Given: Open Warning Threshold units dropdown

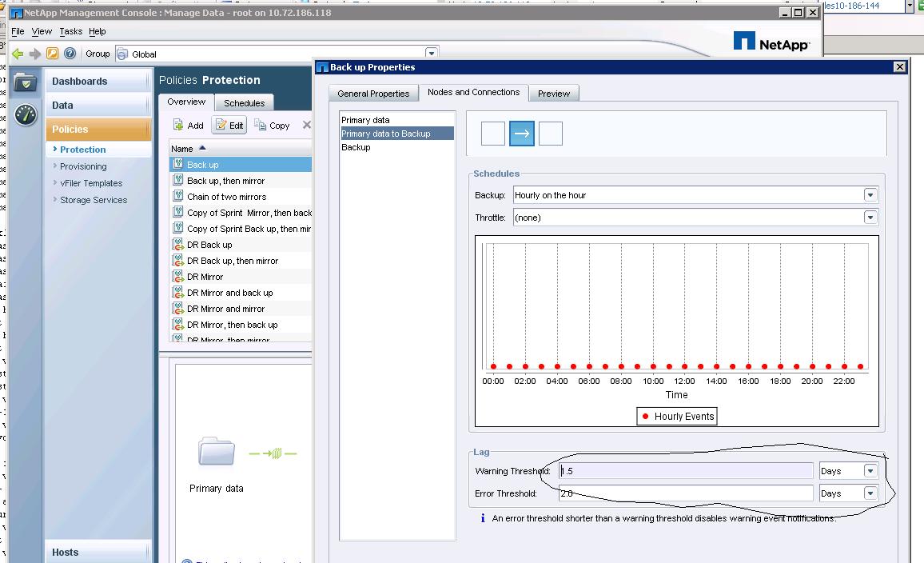Looking at the screenshot, I should [870, 471].
